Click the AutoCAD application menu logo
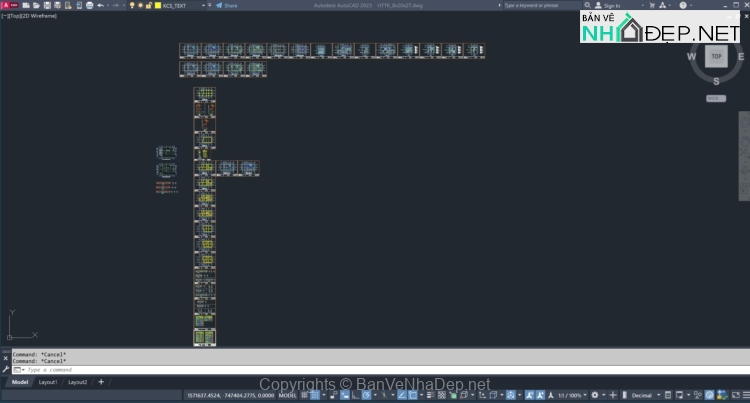The image size is (750, 403). point(6,5)
